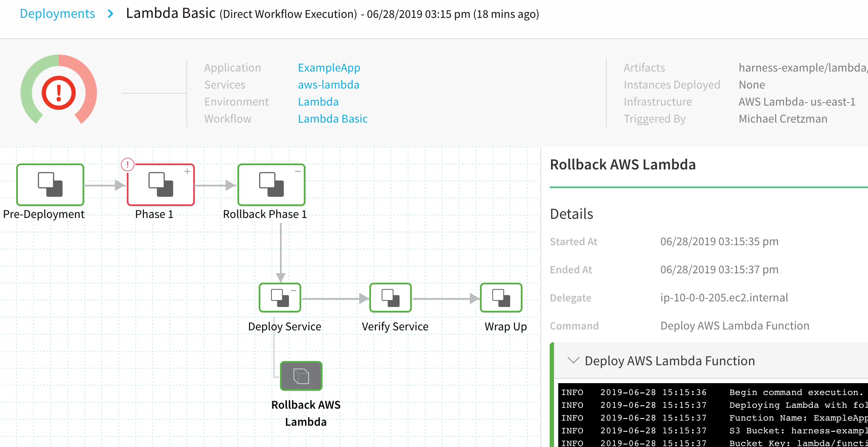Screen dimensions: 868x447
Task: Click the failed deployment status gauge
Action: [59, 89]
